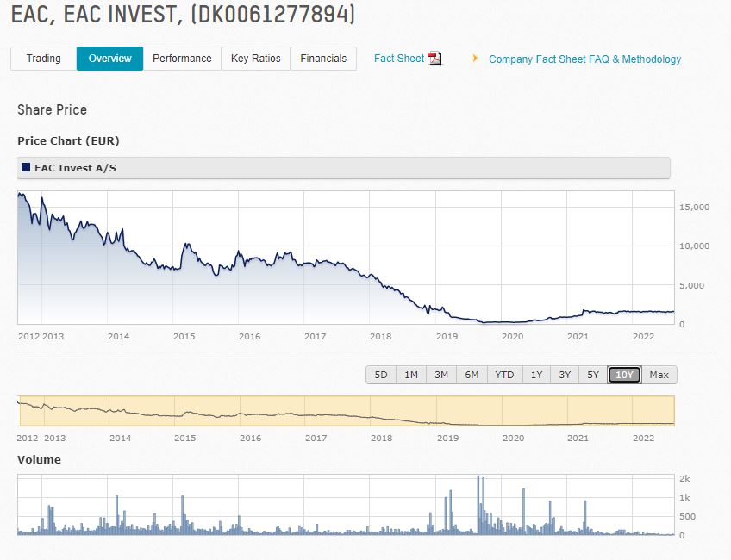731x560 pixels.
Task: Pick the 1Y chart range
Action: point(536,375)
